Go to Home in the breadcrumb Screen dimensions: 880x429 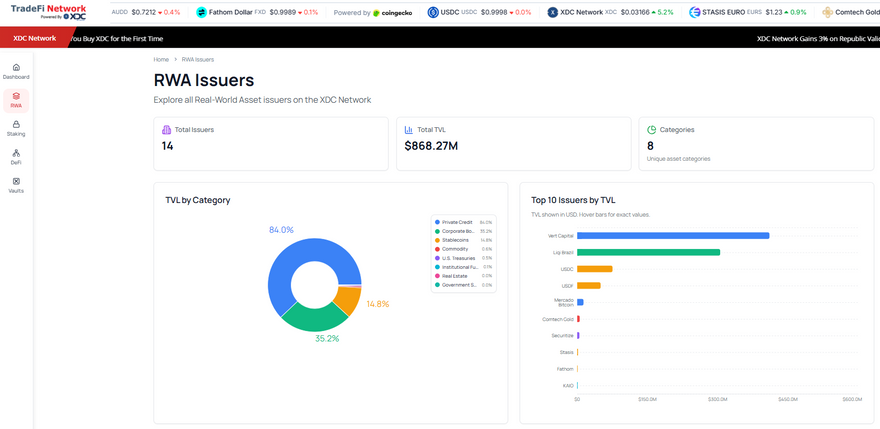point(161,60)
